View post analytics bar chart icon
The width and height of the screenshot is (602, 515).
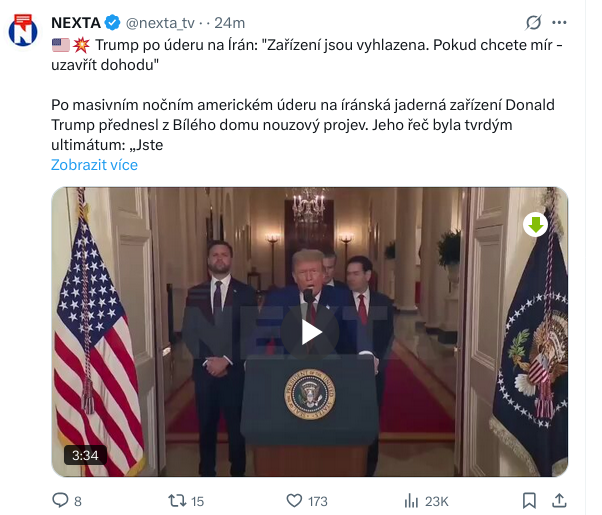pyautogui.click(x=411, y=500)
